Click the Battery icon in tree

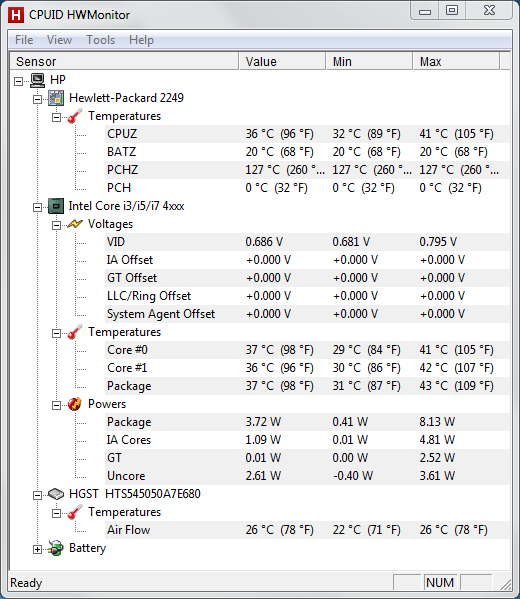click(56, 548)
